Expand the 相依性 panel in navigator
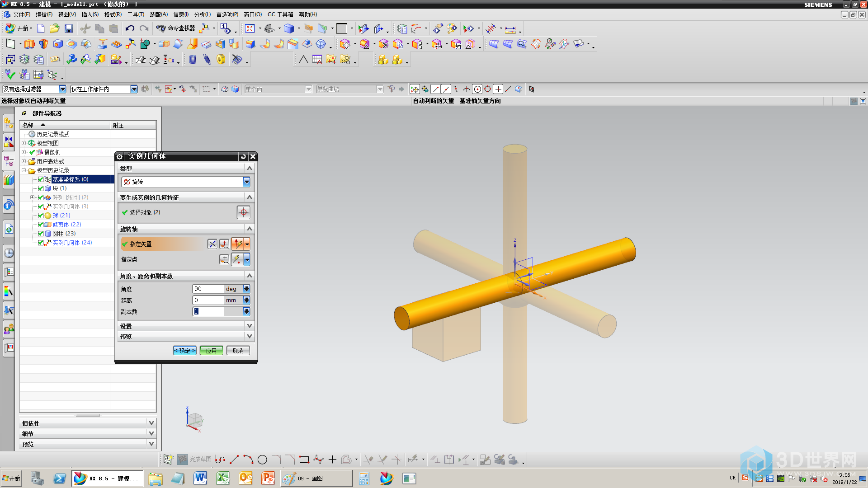The height and width of the screenshot is (488, 868). 88,423
